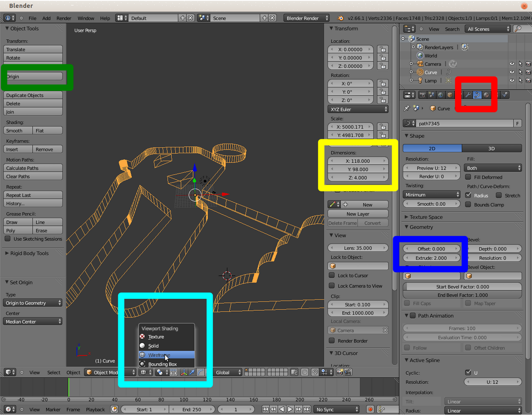The image size is (532, 415).
Task: Click the Duplicate Objects button
Action: [33, 95]
